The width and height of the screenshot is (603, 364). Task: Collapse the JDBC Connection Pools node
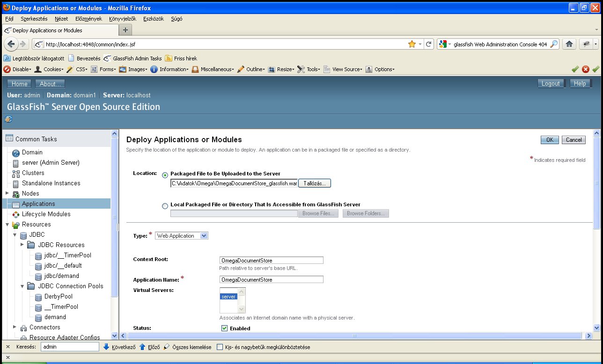[x=22, y=286]
